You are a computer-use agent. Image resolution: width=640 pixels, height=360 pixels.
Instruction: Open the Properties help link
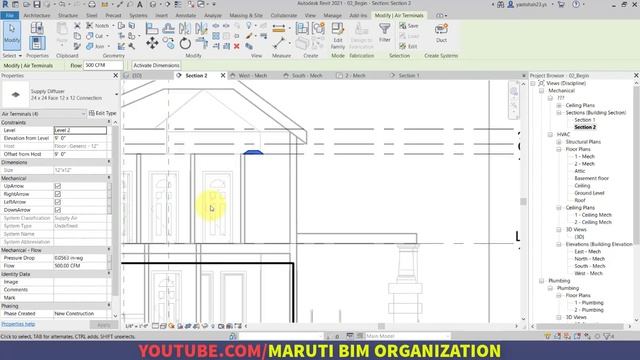point(18,324)
